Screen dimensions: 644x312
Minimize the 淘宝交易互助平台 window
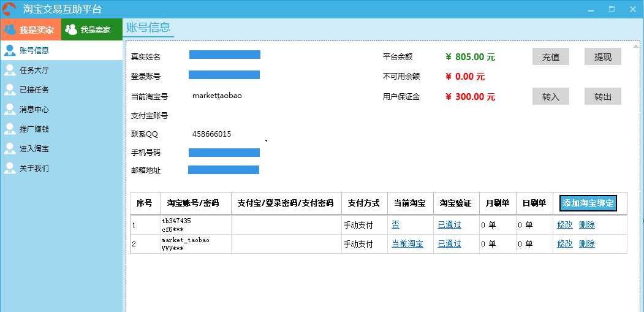pos(591,10)
